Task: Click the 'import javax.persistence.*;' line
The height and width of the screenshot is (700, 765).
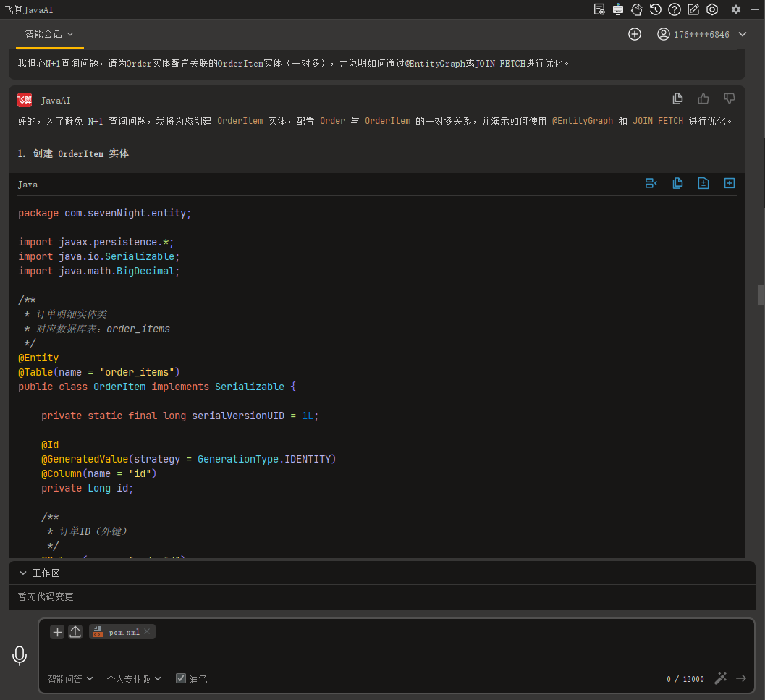Action: [96, 242]
